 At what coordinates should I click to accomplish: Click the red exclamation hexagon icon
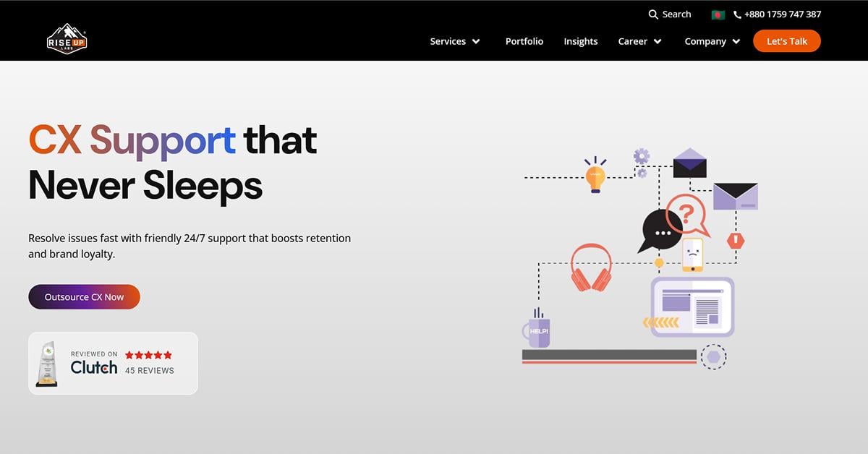pos(736,241)
